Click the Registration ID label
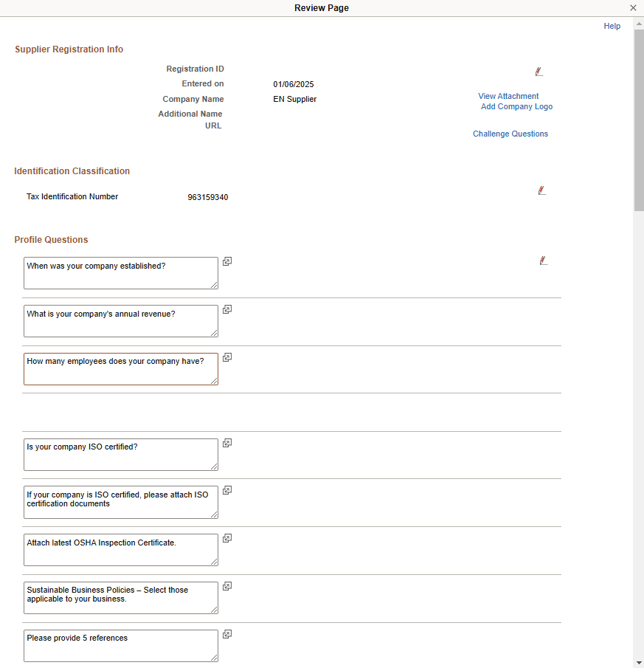This screenshot has width=644, height=668. tap(195, 69)
